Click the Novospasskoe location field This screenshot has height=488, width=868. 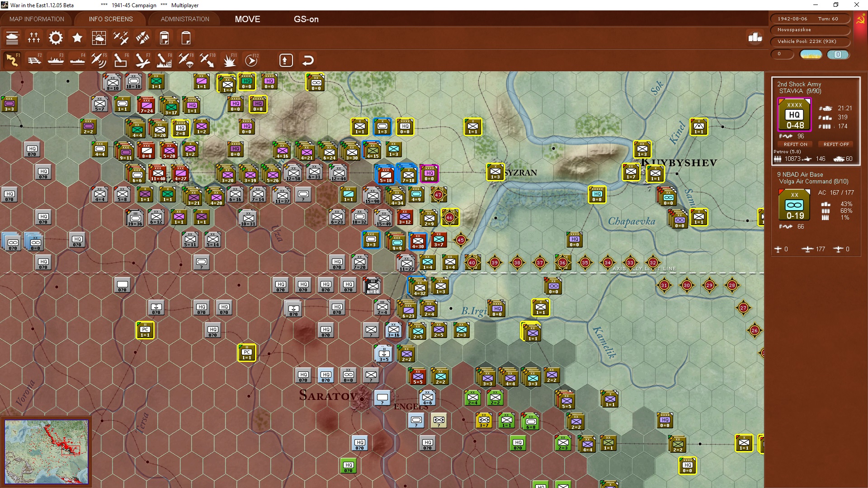[809, 30]
